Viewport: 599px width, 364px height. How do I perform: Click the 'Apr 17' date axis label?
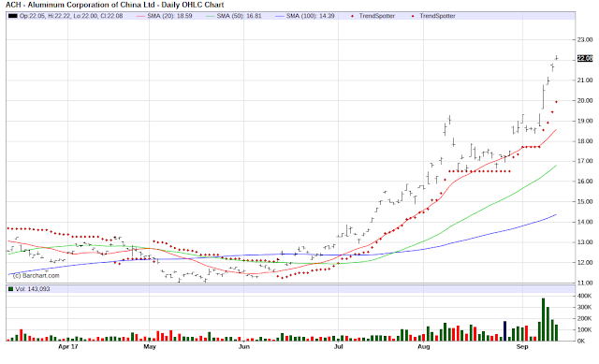coord(68,347)
